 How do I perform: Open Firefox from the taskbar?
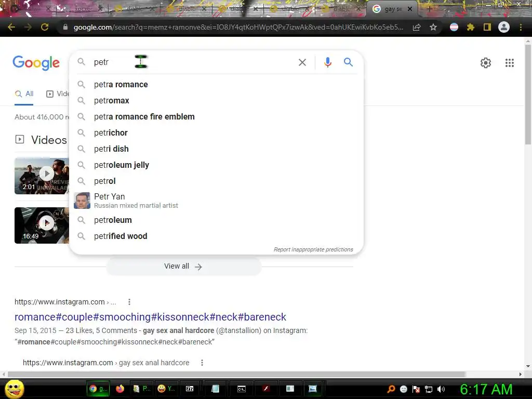[120, 389]
